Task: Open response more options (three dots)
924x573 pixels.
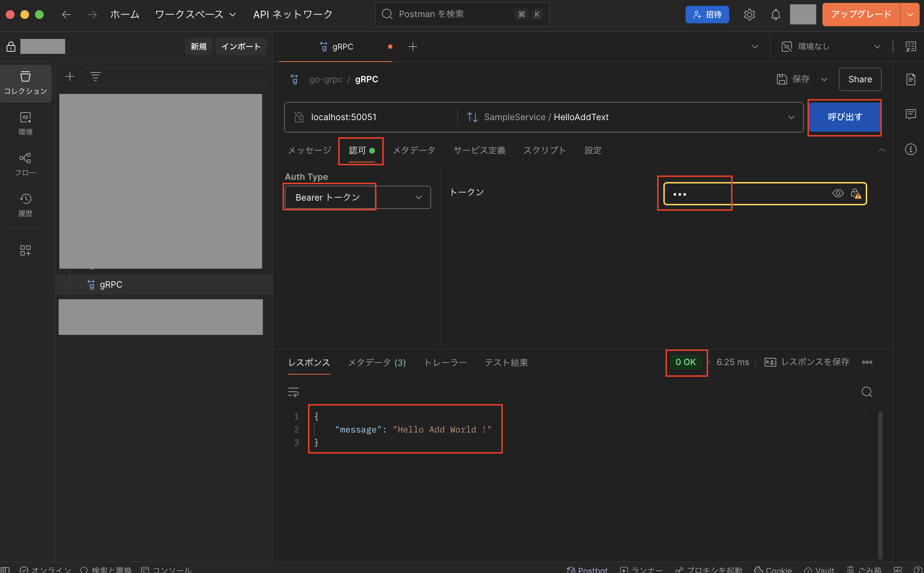Action: [867, 362]
